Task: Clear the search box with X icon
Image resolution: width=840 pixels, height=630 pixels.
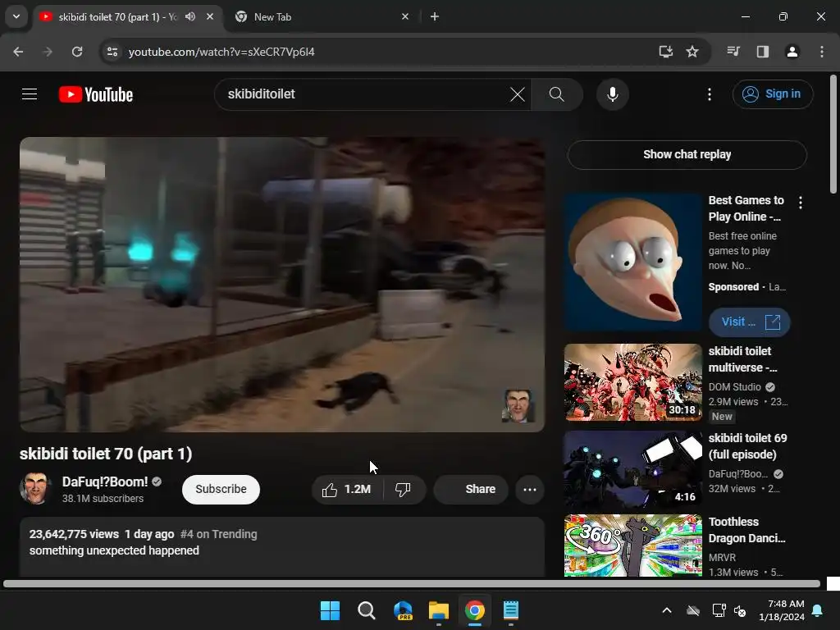Action: tap(518, 94)
